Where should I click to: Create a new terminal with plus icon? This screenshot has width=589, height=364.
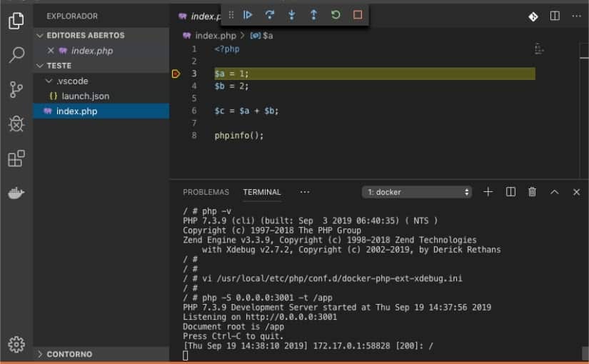click(x=488, y=192)
